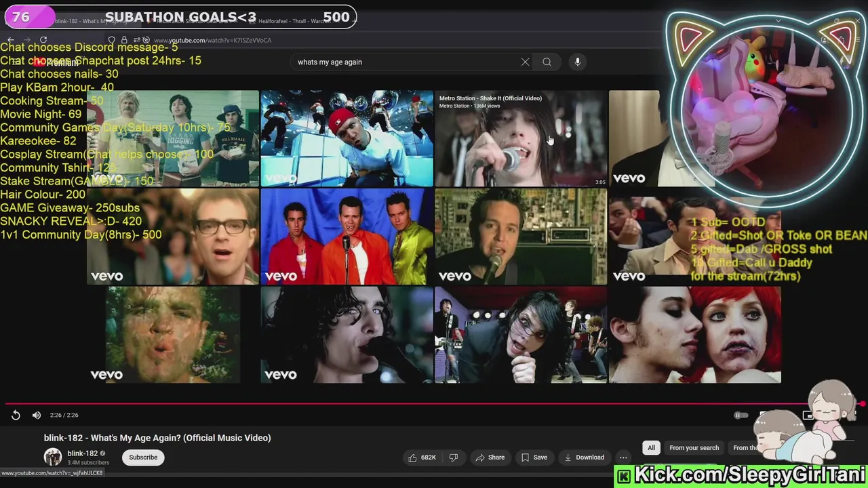The width and height of the screenshot is (868, 488).
Task: Start voice search with the microphone
Action: click(578, 62)
